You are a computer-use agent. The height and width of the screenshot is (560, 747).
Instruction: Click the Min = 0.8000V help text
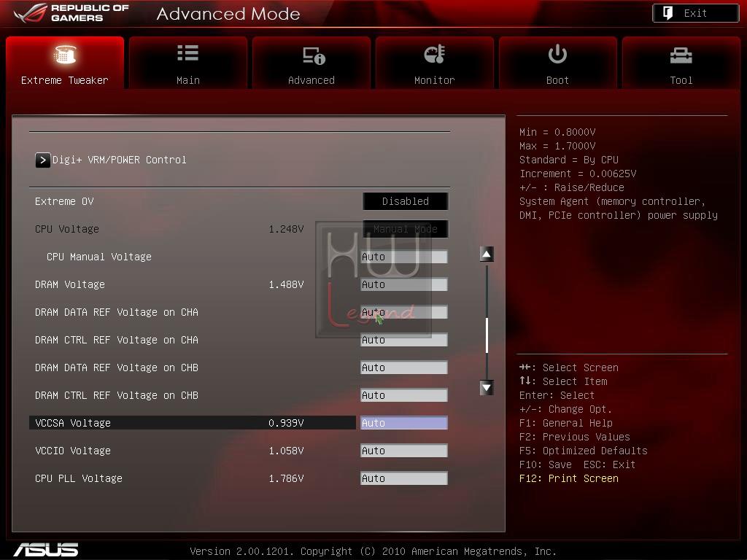tap(557, 132)
